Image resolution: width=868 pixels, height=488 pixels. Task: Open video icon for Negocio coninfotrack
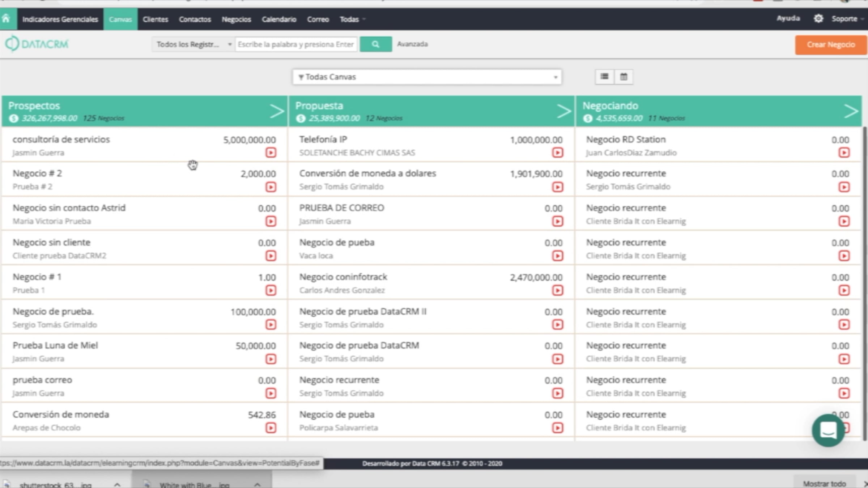click(x=558, y=290)
